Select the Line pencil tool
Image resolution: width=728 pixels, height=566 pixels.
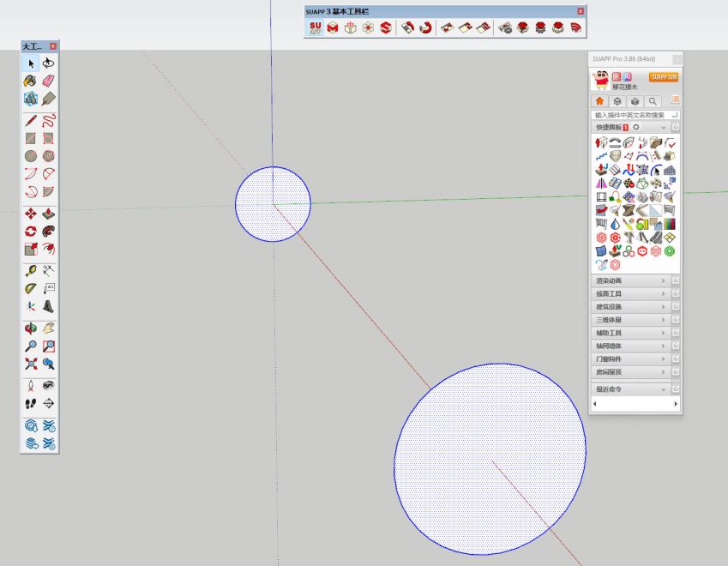(x=31, y=121)
